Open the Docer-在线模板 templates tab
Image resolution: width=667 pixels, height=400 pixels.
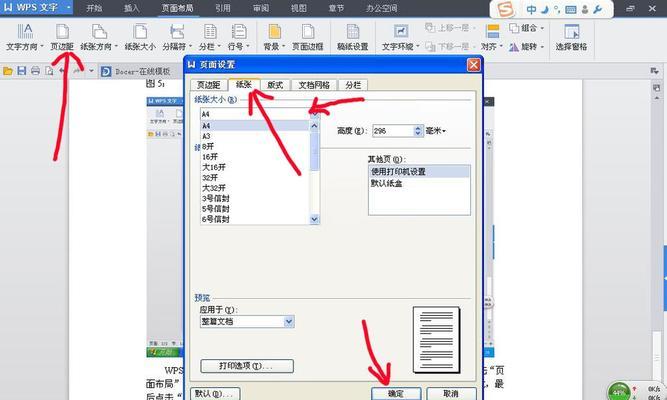[135, 71]
